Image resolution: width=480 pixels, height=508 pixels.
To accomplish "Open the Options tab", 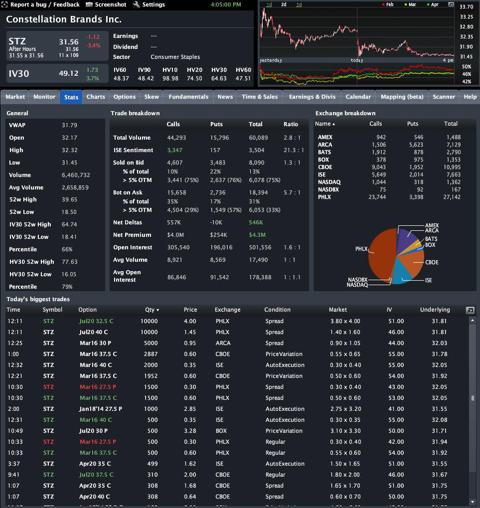I will [124, 97].
